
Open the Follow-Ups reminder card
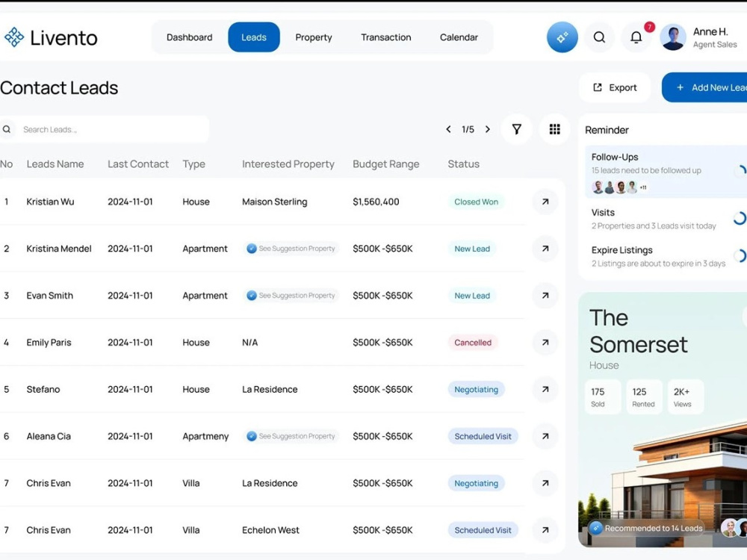pos(666,172)
